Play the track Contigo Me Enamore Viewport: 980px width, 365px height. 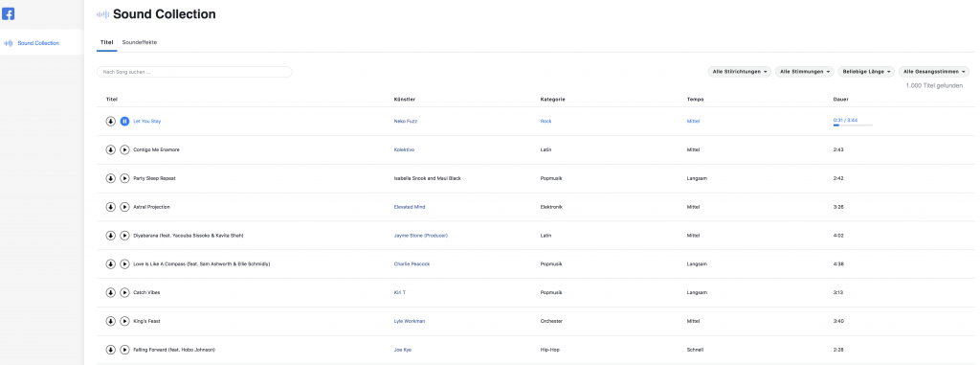point(125,149)
